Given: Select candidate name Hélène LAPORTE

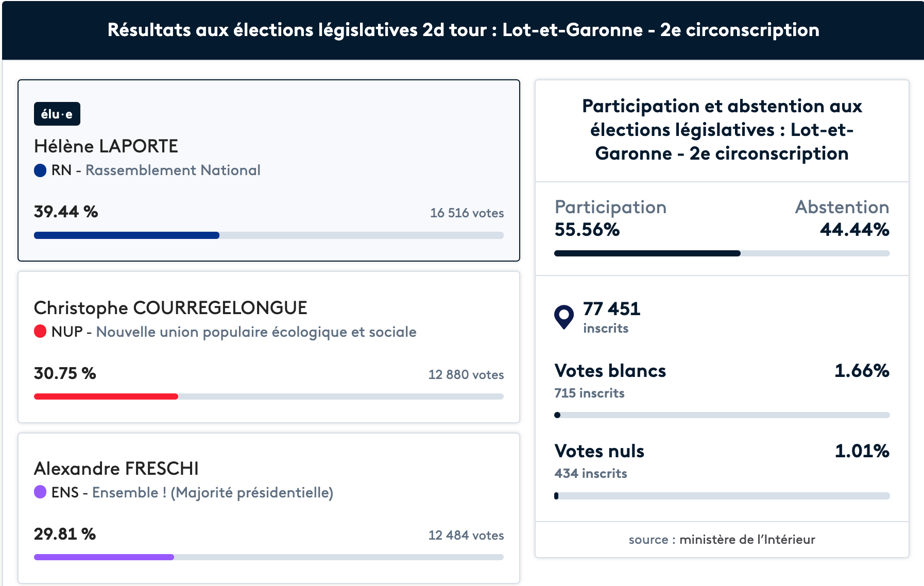Looking at the screenshot, I should click(106, 146).
